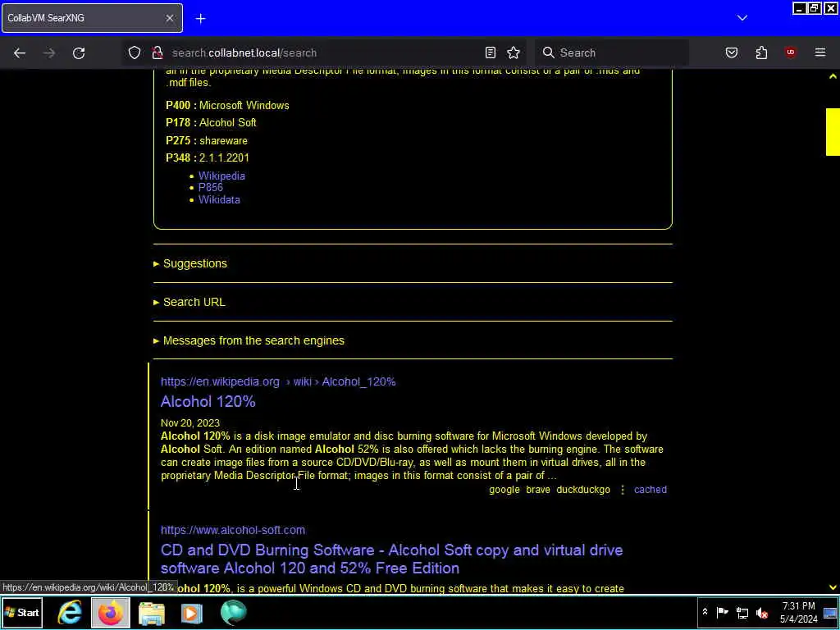Screen dimensions: 840x630
Task: Open the Wikidata infobox link
Action: tap(219, 200)
